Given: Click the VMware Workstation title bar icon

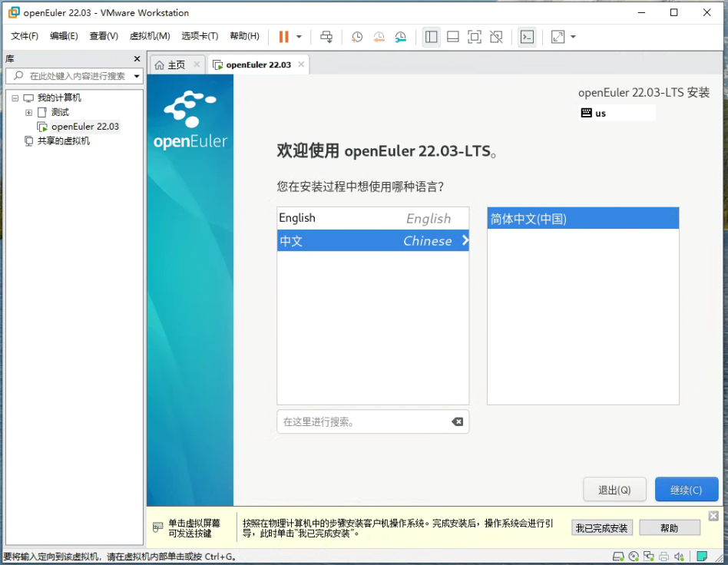Looking at the screenshot, I should pos(14,12).
